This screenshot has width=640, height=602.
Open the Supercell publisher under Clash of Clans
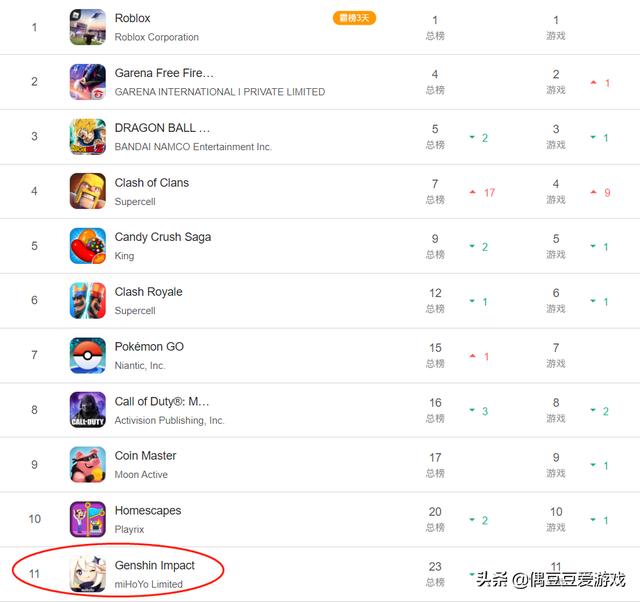pos(135,202)
